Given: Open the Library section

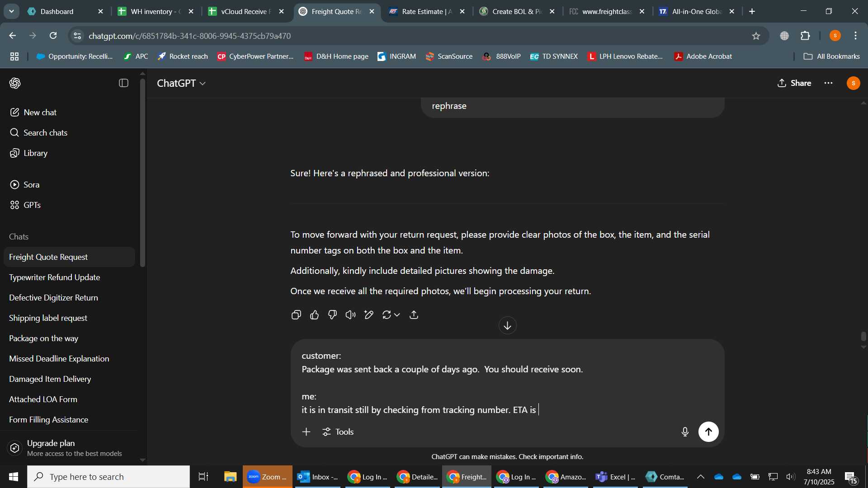Looking at the screenshot, I should point(70,153).
